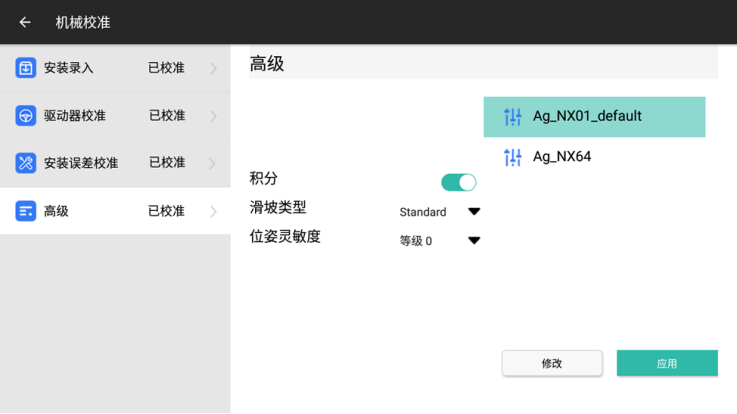Expand the 安装录入 chevron arrow
This screenshot has height=414, width=737.
pyautogui.click(x=213, y=68)
